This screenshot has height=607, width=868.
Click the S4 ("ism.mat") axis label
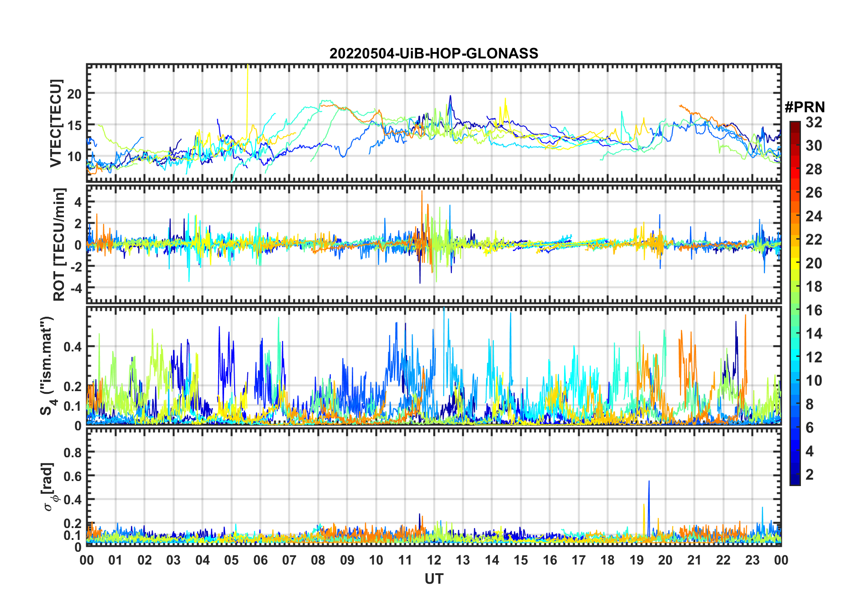coord(47,365)
